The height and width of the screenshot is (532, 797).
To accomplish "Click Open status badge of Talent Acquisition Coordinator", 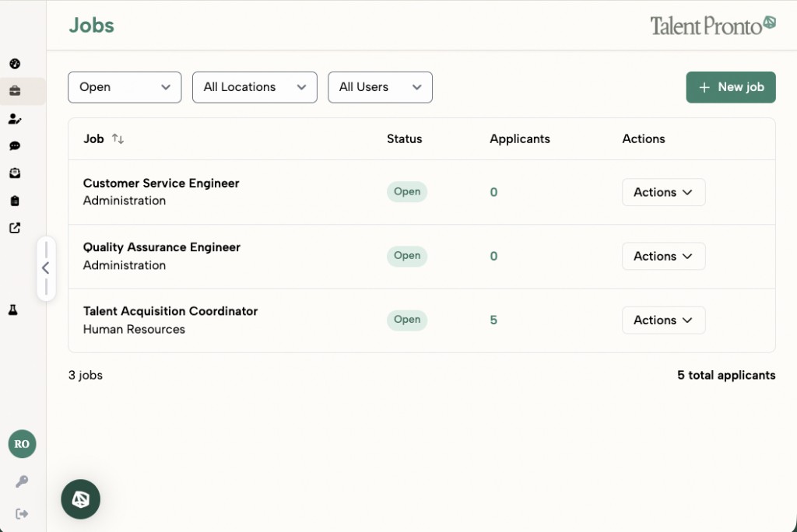I will pos(407,320).
